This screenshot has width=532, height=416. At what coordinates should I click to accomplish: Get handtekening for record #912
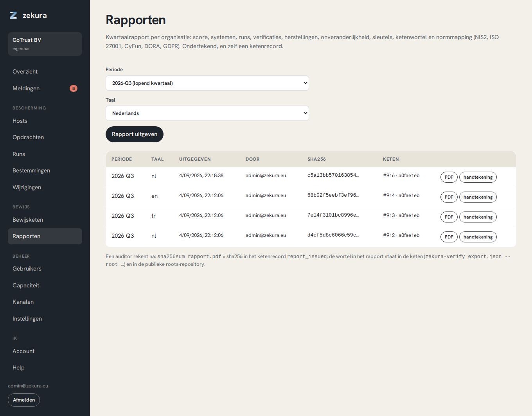click(478, 237)
